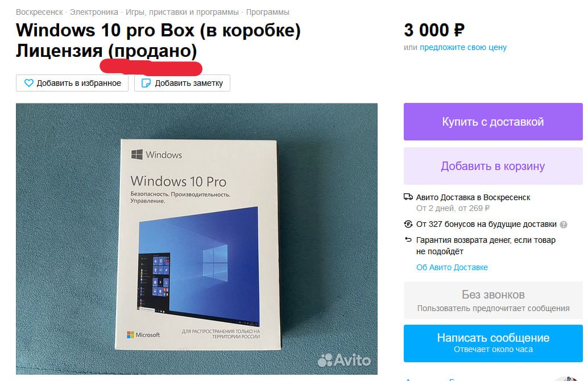Click the money-back return arrow icon
The image size is (588, 381).
click(408, 239)
